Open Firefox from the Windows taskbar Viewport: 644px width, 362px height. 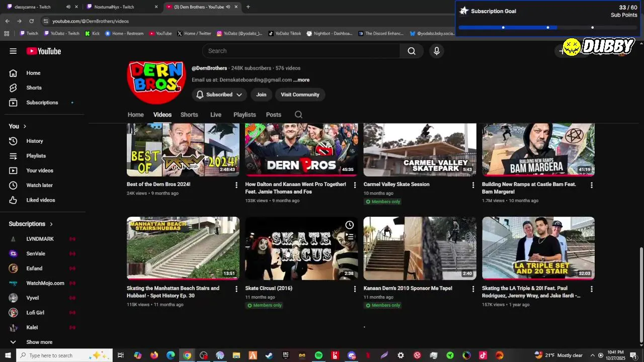click(154, 355)
